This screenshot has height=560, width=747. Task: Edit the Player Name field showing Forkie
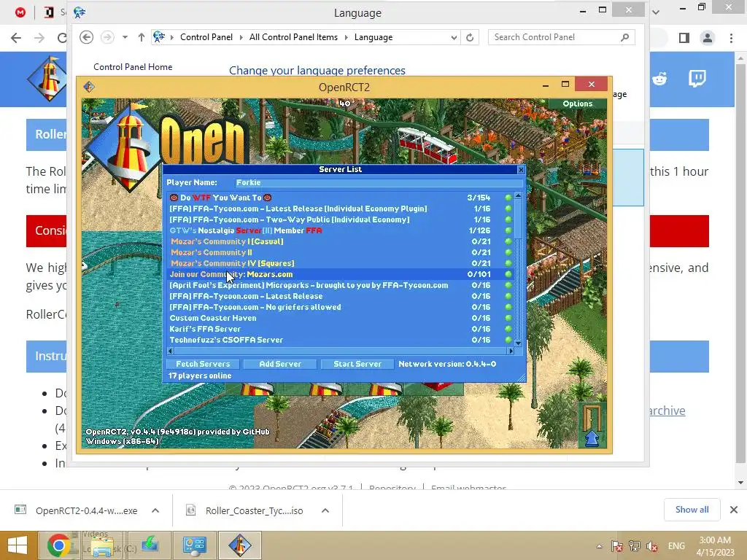[379, 182]
